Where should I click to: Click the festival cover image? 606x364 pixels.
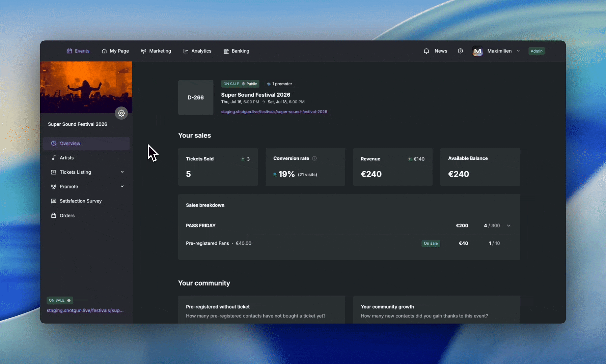point(86,87)
